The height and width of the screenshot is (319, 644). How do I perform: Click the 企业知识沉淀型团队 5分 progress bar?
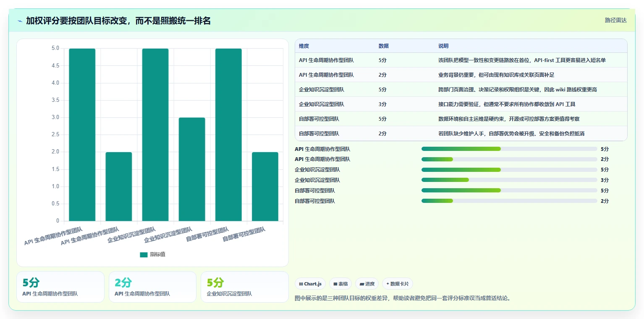coord(509,170)
